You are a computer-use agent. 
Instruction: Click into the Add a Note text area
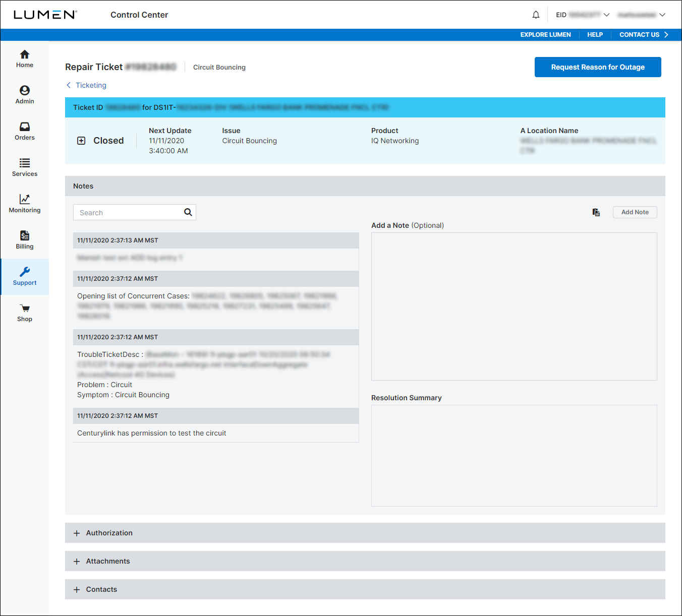514,306
